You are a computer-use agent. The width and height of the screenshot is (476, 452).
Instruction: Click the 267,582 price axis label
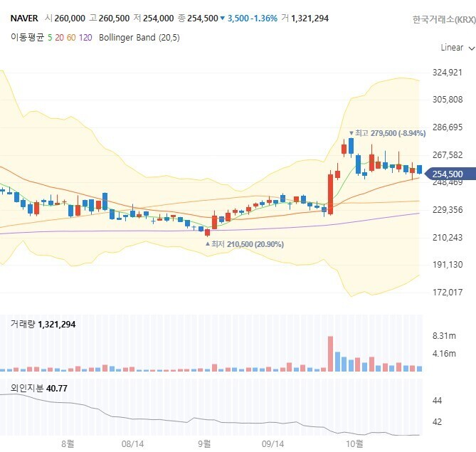(x=448, y=155)
